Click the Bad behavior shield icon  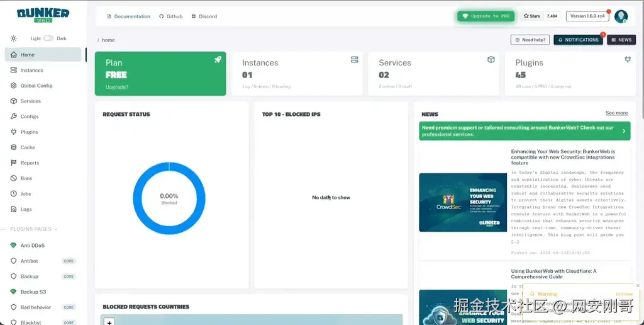[x=14, y=307]
